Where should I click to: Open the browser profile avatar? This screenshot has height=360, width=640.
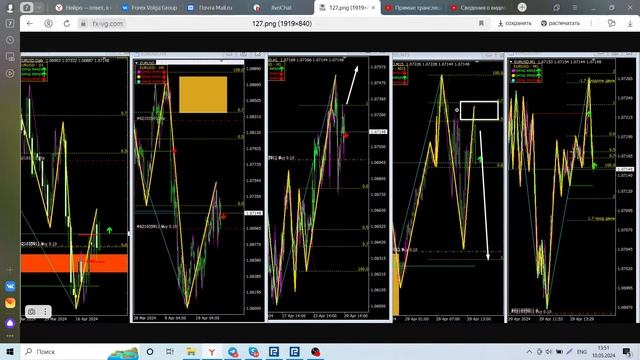point(10,8)
